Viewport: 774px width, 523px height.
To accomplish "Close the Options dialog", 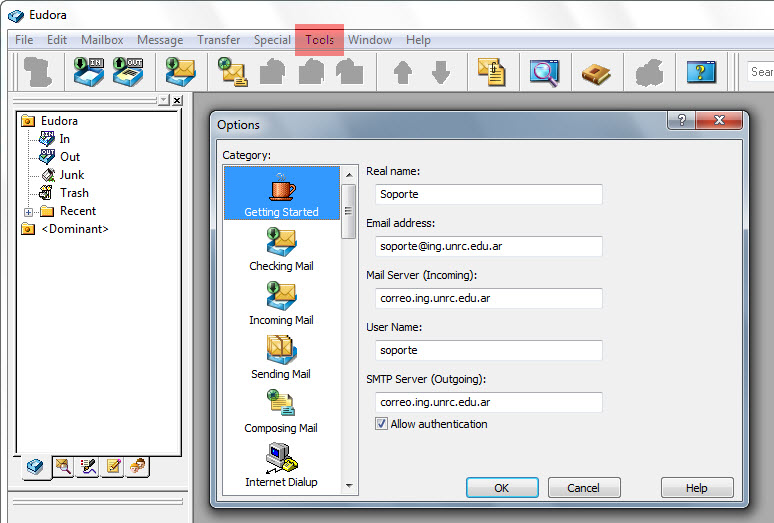I will point(719,120).
